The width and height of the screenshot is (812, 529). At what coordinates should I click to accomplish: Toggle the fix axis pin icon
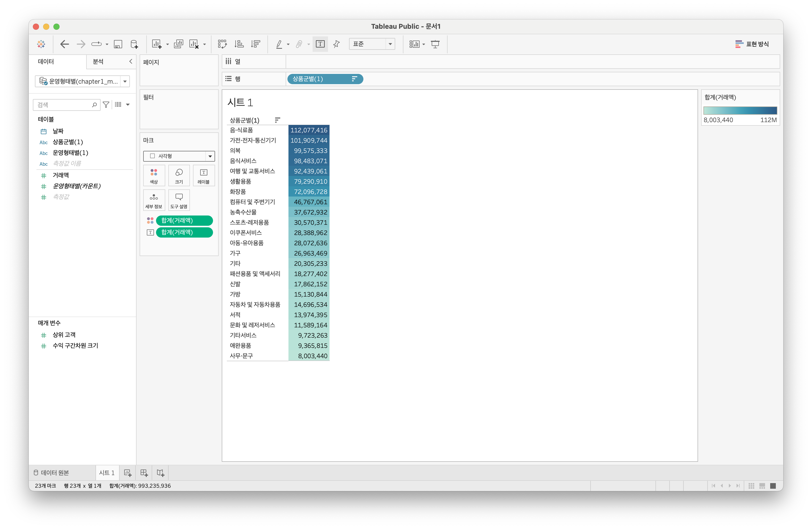click(x=336, y=44)
